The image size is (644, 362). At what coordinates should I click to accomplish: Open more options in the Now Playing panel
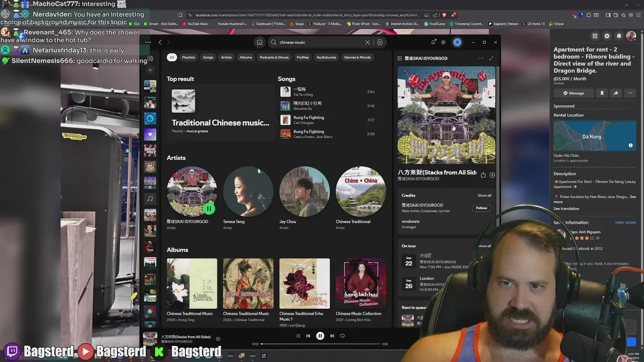coord(481,58)
